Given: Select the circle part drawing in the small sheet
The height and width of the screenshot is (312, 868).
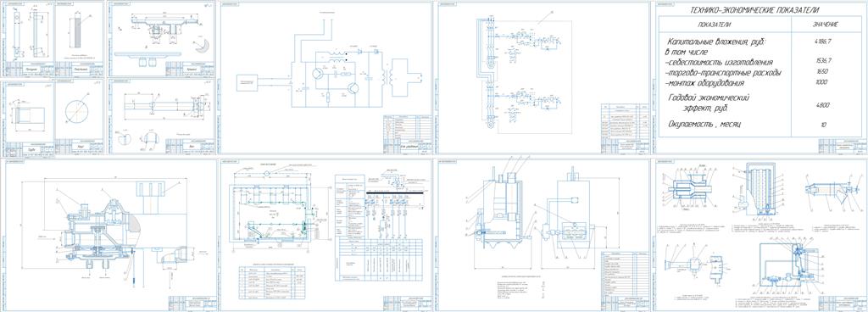Looking at the screenshot, I should click(80, 117).
